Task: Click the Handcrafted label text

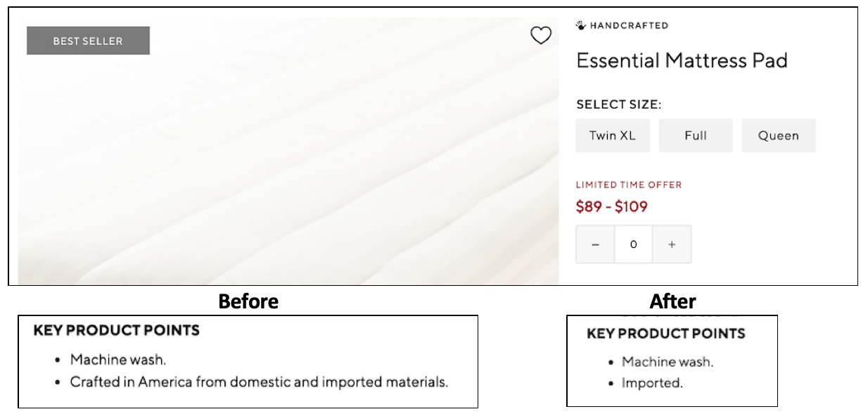Action: point(629,25)
